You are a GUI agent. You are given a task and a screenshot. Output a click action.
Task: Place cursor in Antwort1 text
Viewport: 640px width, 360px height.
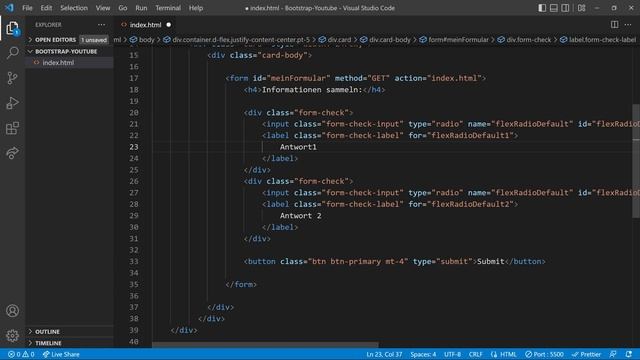click(298, 147)
